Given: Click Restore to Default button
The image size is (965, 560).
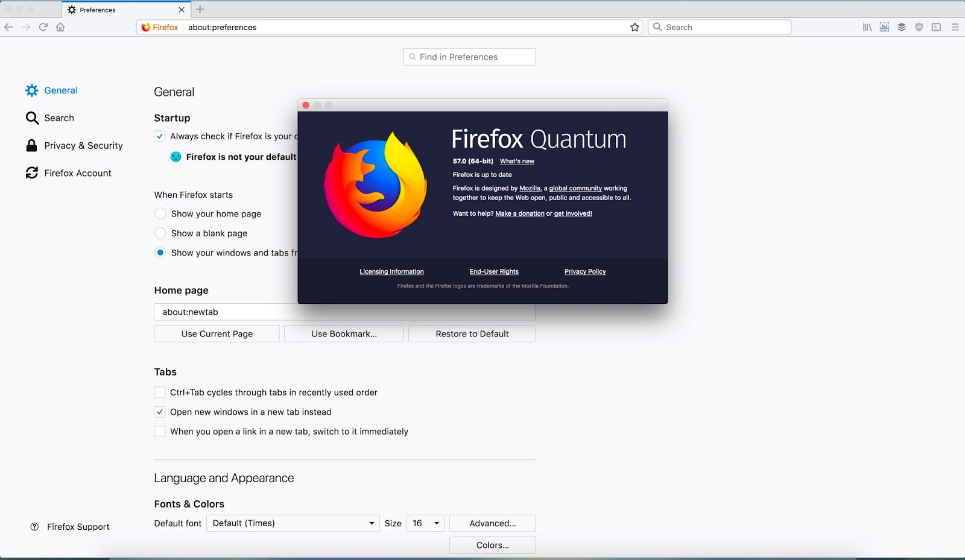Looking at the screenshot, I should tap(472, 334).
